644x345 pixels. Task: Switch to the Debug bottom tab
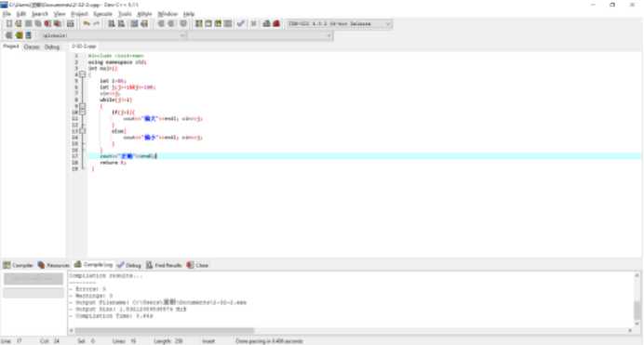129,265
